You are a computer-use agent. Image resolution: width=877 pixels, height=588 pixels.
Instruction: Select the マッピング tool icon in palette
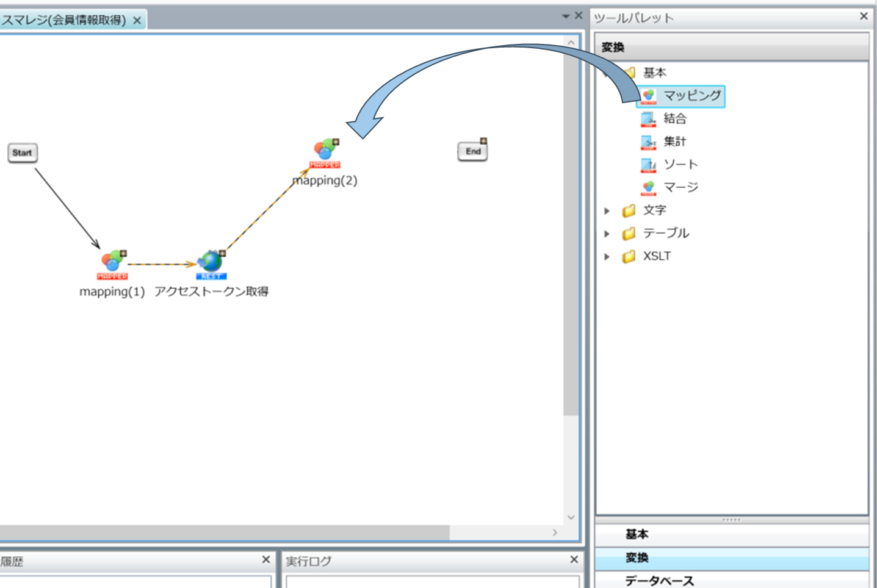tap(649, 96)
